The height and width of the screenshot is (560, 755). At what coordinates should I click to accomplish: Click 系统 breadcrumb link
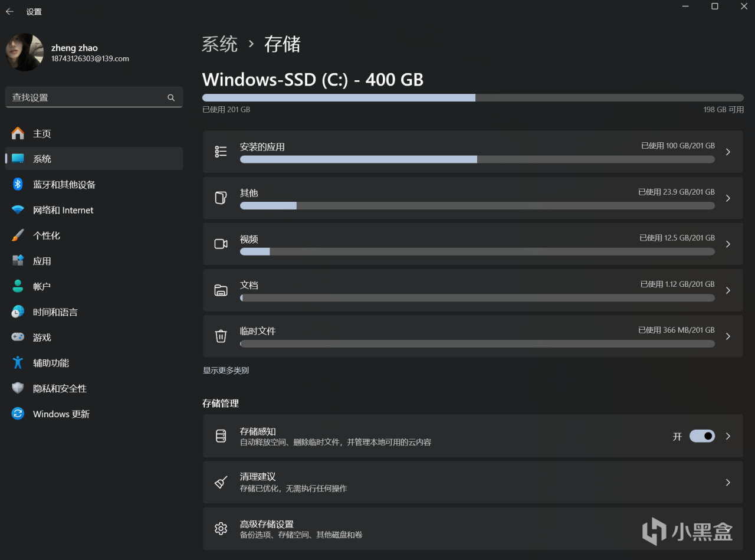(x=219, y=44)
